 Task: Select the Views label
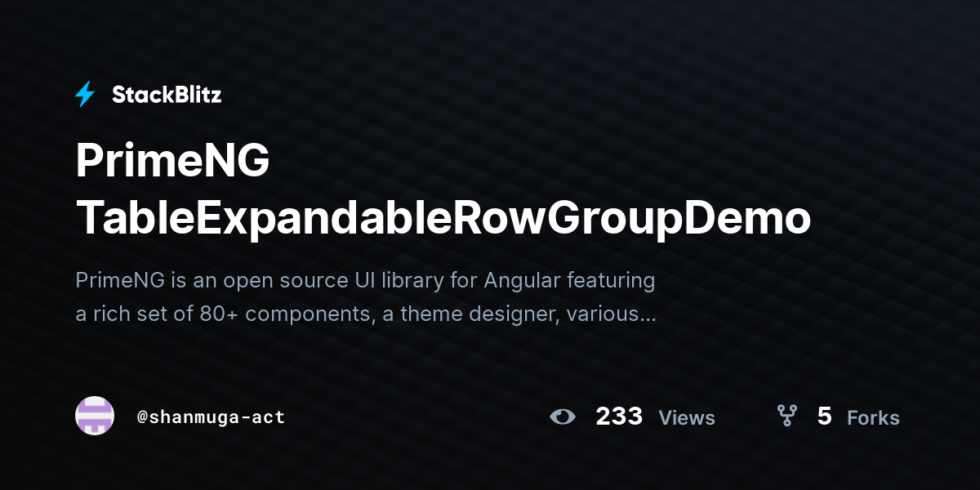[x=687, y=418]
